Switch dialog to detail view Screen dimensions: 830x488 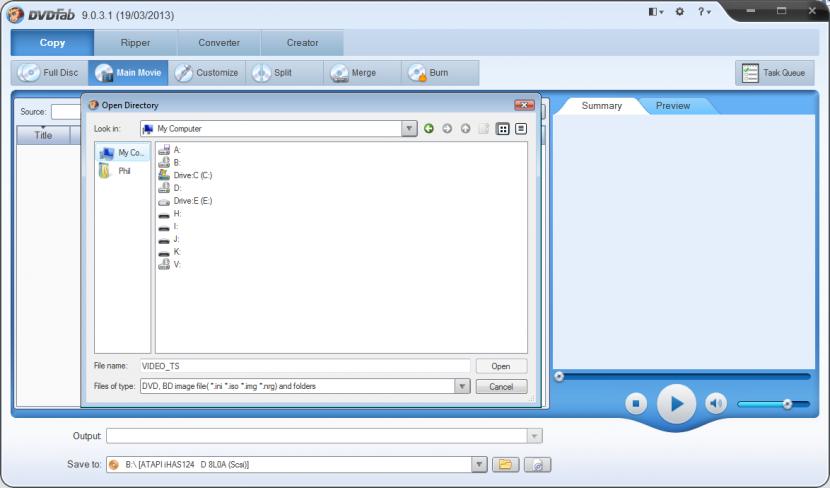[521, 129]
